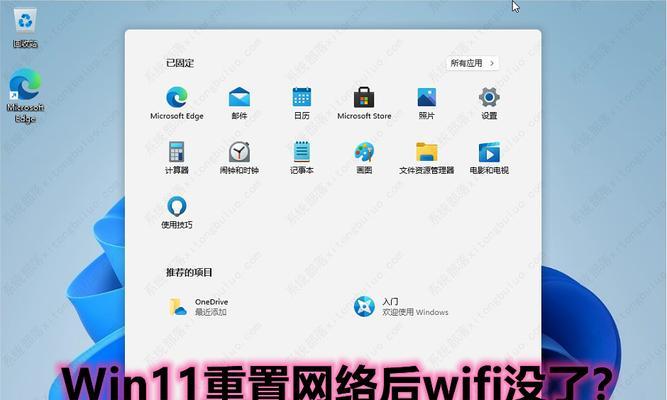Image resolution: width=667 pixels, height=400 pixels.
Task: Open Notepad (记事本) app
Action: tap(302, 157)
